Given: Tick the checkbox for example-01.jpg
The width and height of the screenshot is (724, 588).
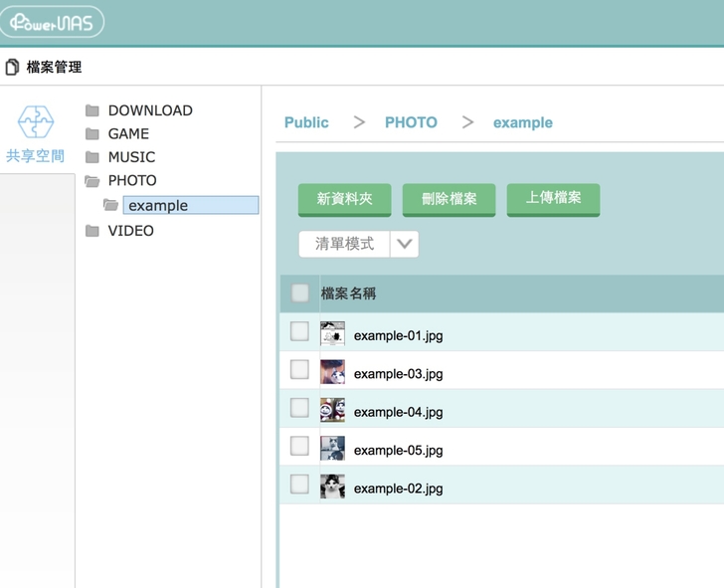Looking at the screenshot, I should pyautogui.click(x=299, y=332).
